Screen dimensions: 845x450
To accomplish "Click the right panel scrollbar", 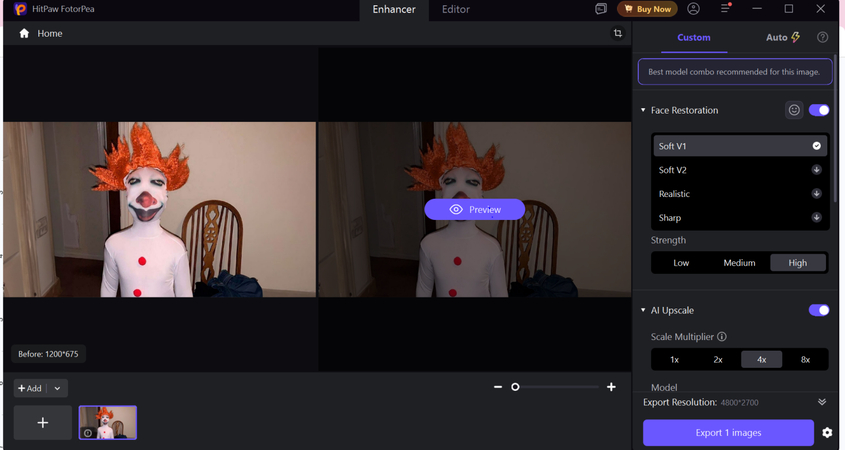I will [x=835, y=127].
